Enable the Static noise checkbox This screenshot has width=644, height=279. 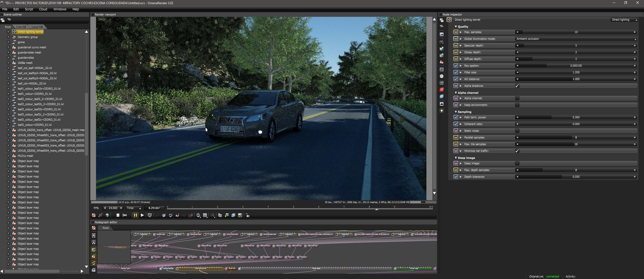click(x=517, y=131)
